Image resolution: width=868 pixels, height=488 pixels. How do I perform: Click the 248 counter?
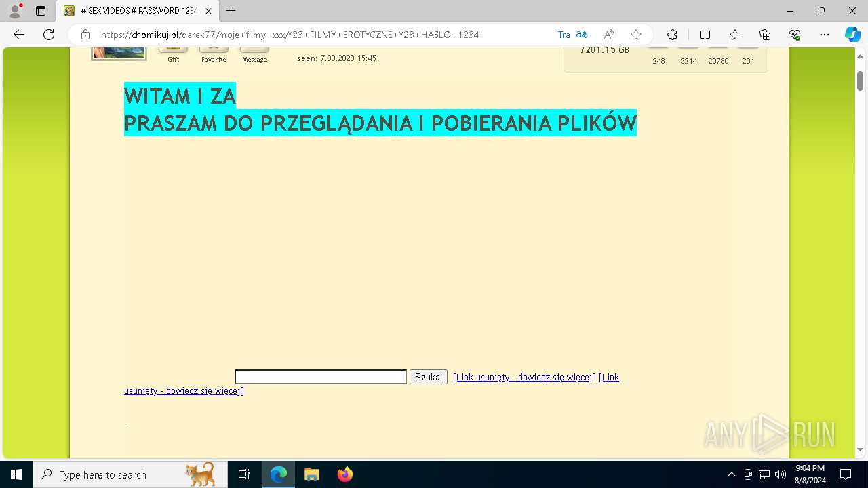pos(658,61)
